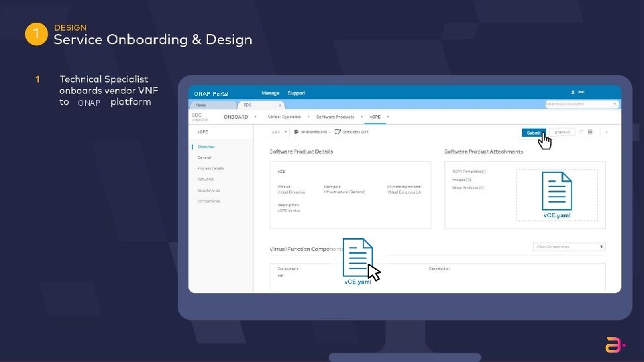
Task: Click the Software Product Attachments heading
Action: click(x=484, y=152)
